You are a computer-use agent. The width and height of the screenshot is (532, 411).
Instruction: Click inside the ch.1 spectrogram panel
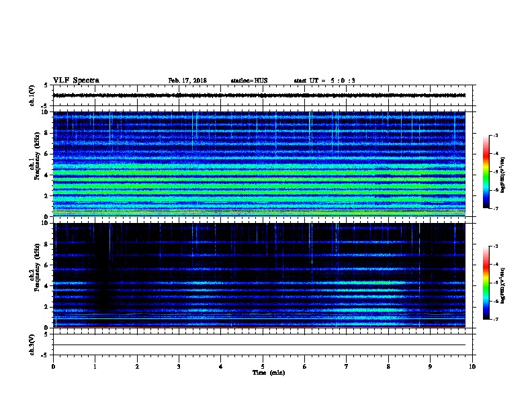tap(259, 164)
